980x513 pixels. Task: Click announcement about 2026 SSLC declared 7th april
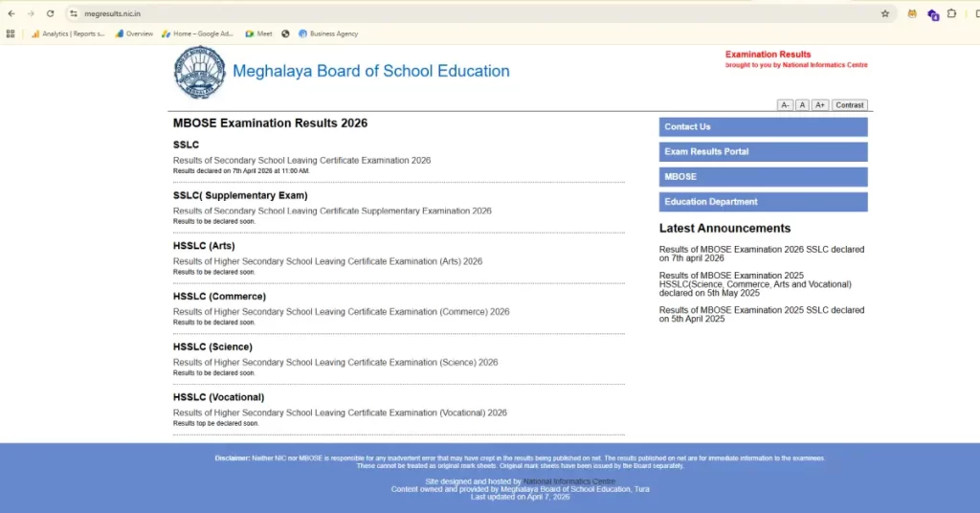[762, 254]
